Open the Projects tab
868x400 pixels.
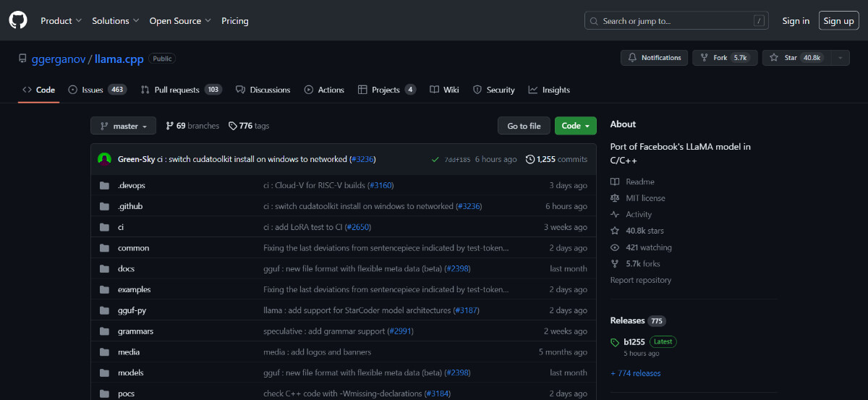387,90
